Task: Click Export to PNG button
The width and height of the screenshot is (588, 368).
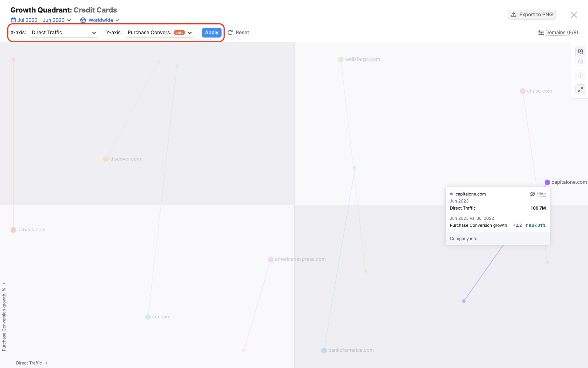Action: pyautogui.click(x=532, y=15)
